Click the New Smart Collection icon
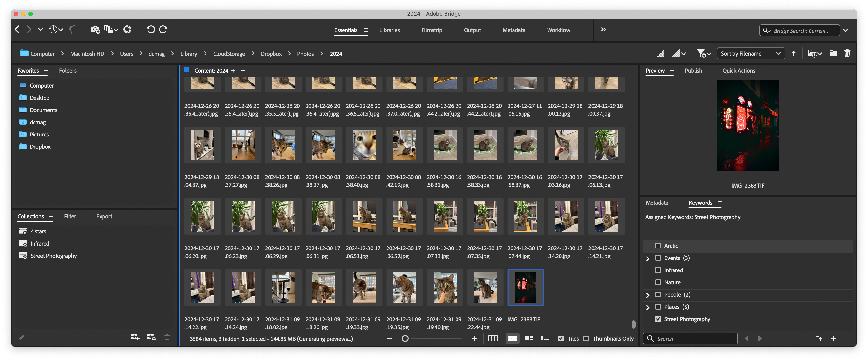This screenshot has height=360, width=868. pyautogui.click(x=151, y=337)
